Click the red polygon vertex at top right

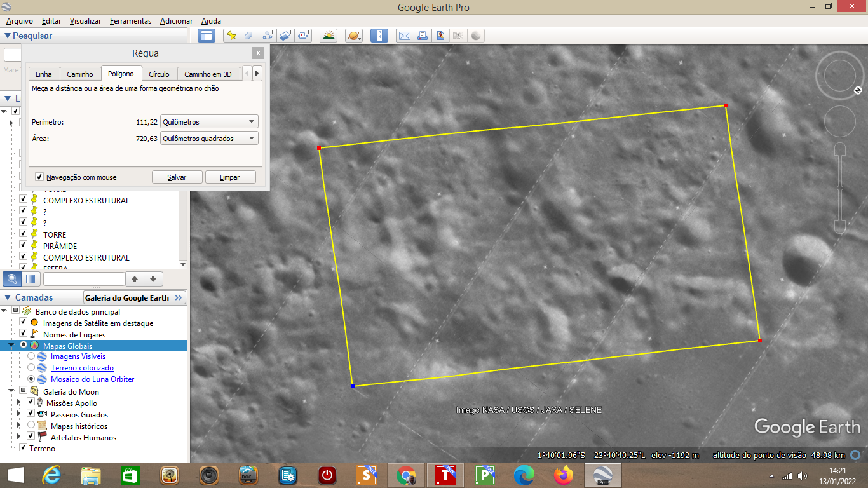point(725,105)
